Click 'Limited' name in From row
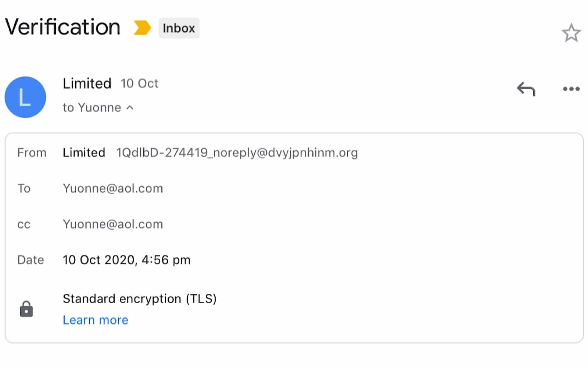The image size is (588, 368). 84,152
